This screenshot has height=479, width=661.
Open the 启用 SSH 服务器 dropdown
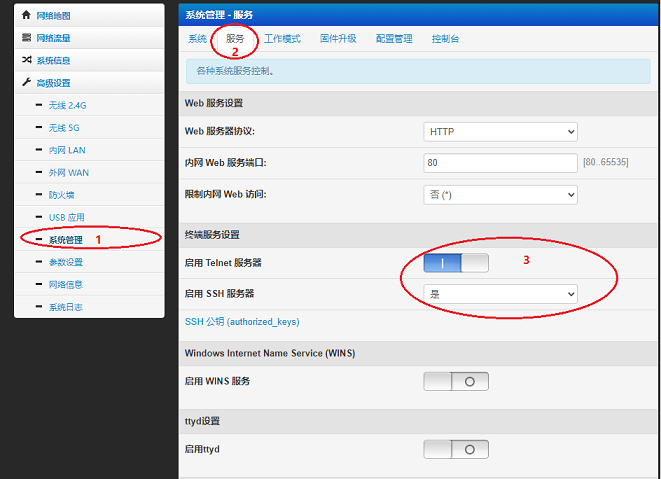501,294
